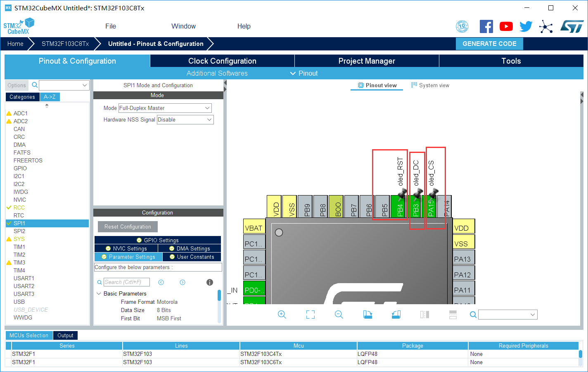Switch to Project Manager tab

click(x=367, y=61)
